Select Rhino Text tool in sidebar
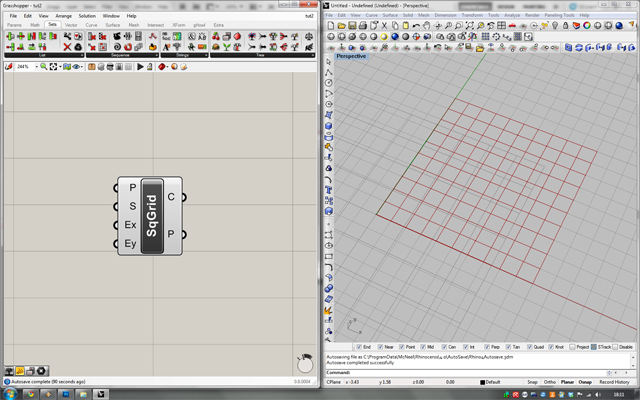 (x=328, y=190)
